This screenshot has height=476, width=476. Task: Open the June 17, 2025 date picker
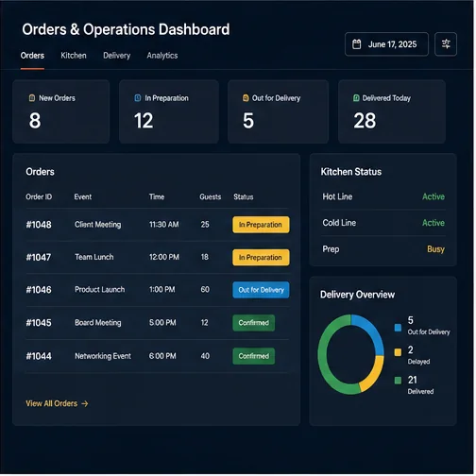[387, 44]
